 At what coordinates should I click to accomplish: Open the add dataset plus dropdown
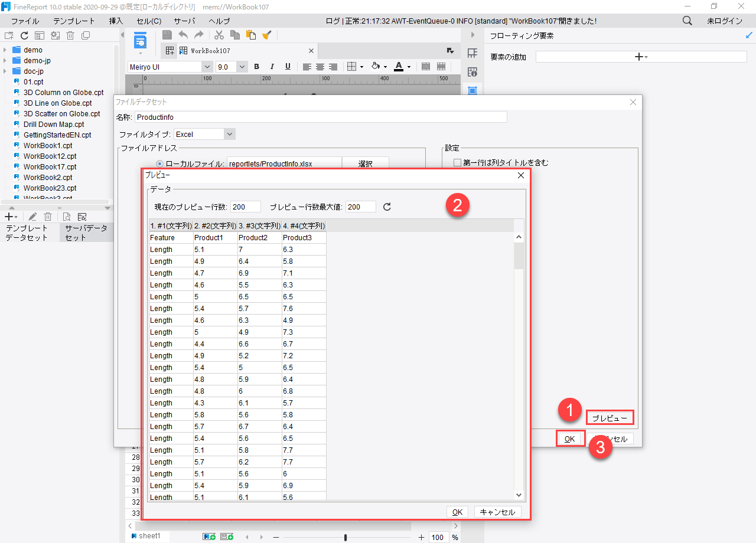click(x=11, y=217)
